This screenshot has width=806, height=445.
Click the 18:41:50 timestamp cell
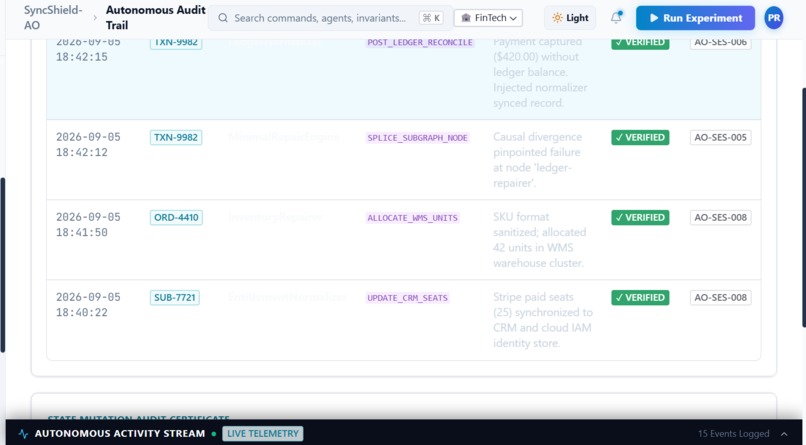tap(88, 225)
